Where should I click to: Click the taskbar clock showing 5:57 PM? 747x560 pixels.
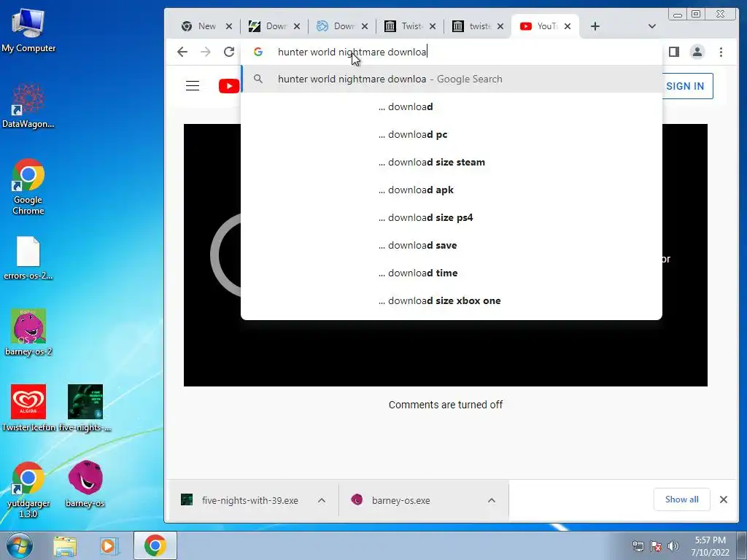[x=710, y=546]
